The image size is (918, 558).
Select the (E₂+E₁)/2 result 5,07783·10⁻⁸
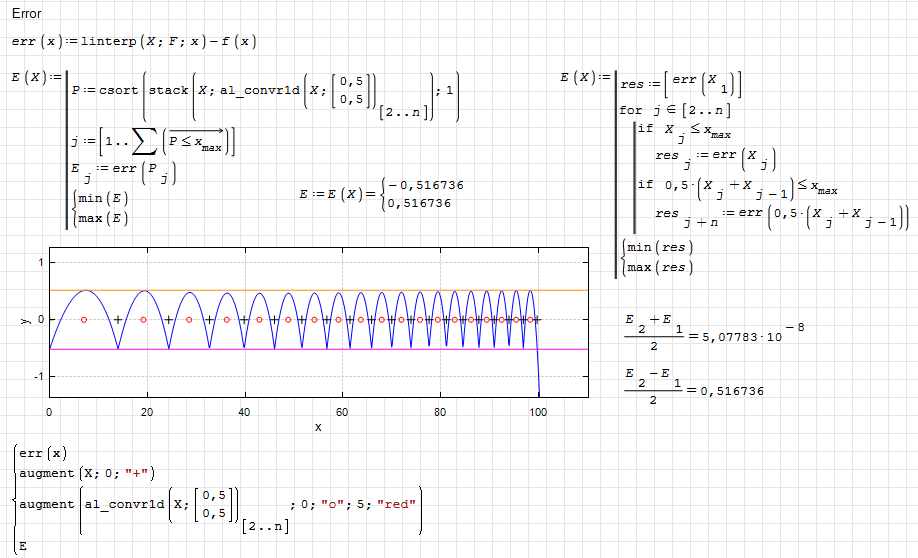tap(714, 336)
